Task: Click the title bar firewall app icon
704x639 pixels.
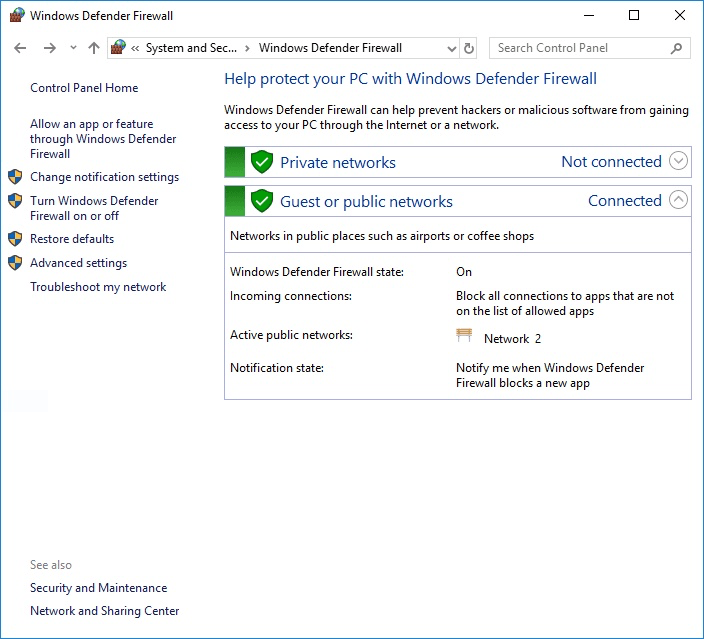Action: (x=17, y=15)
